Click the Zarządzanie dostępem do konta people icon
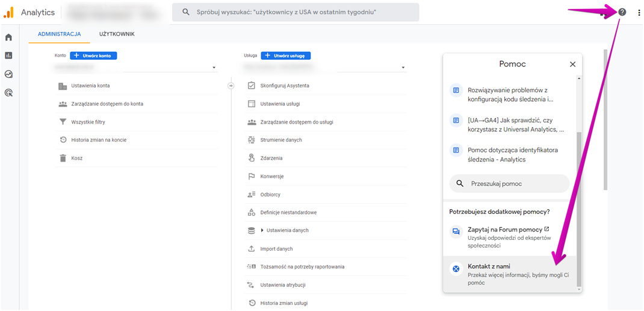Image resolution: width=644 pixels, height=311 pixels. [63, 104]
